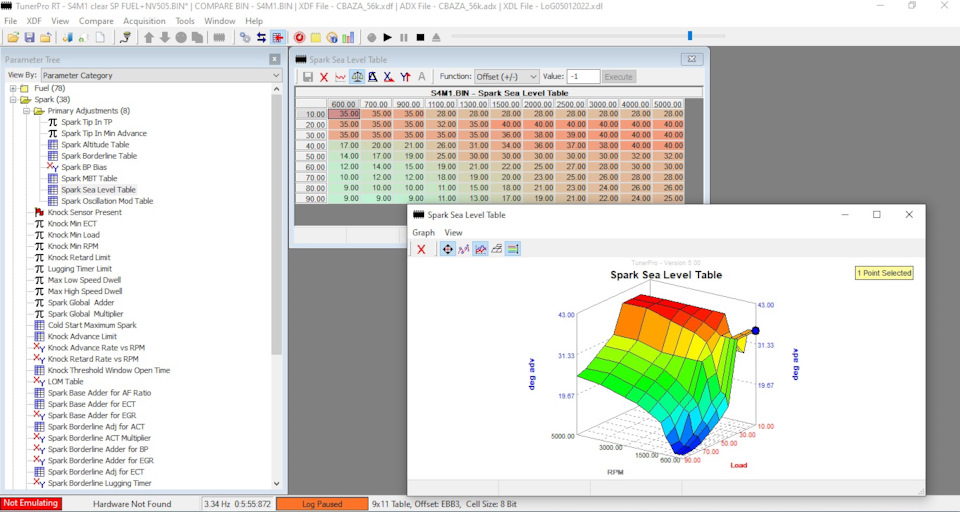Click the X-axis edit icon in table toolbar
The image size is (960, 512).
coord(388,77)
